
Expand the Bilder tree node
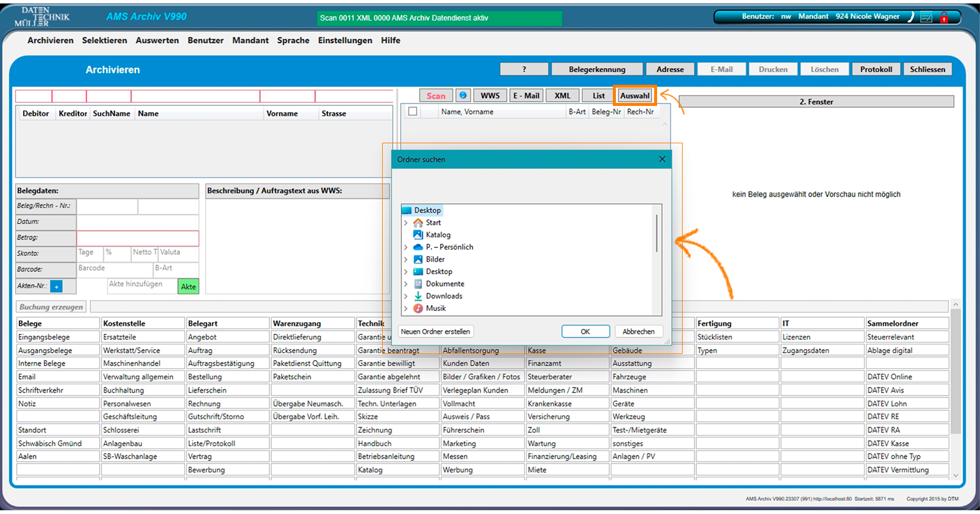[x=406, y=259]
